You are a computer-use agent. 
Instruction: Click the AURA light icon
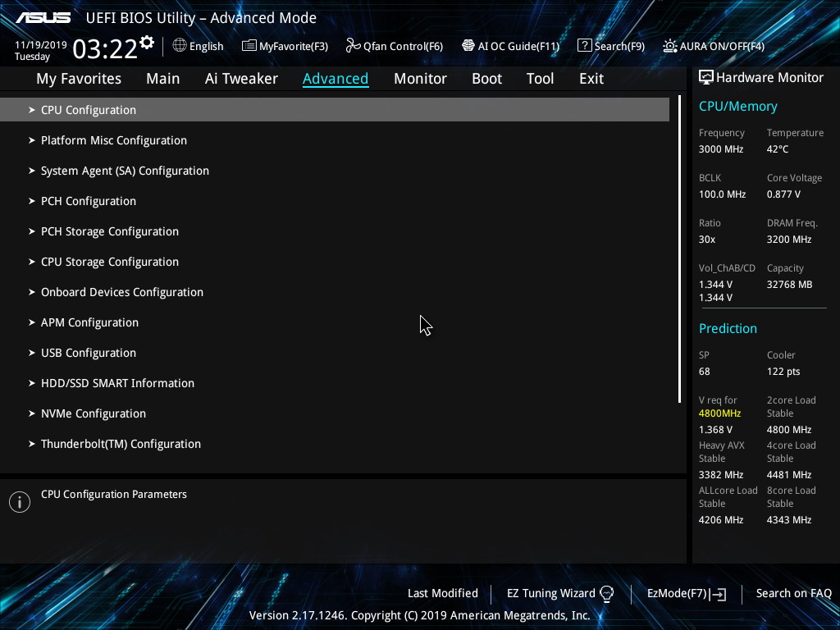[669, 46]
